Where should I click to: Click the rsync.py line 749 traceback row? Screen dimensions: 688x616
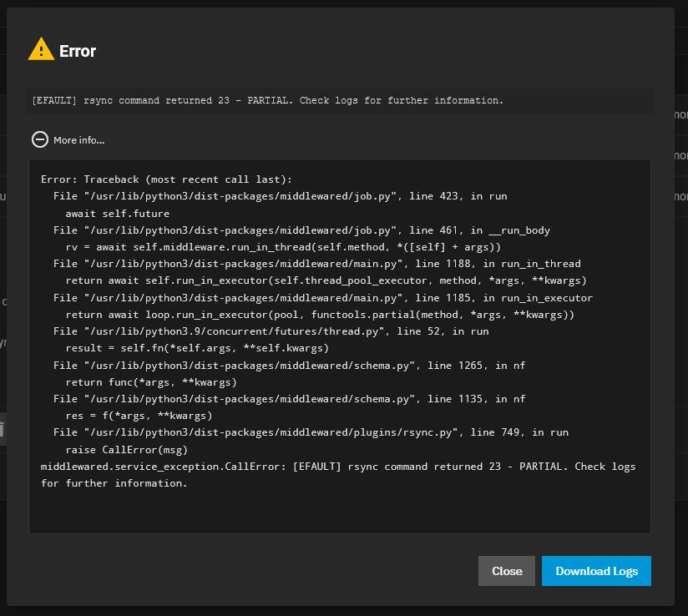(311, 432)
